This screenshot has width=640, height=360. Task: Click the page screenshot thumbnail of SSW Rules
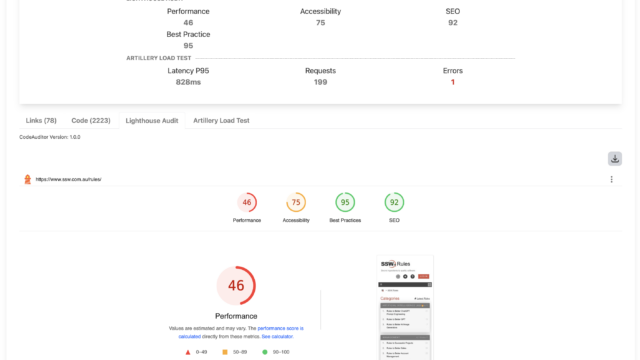(405, 307)
